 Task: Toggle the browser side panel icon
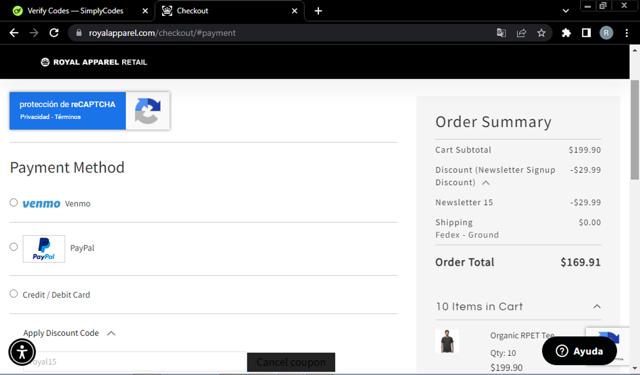(586, 33)
